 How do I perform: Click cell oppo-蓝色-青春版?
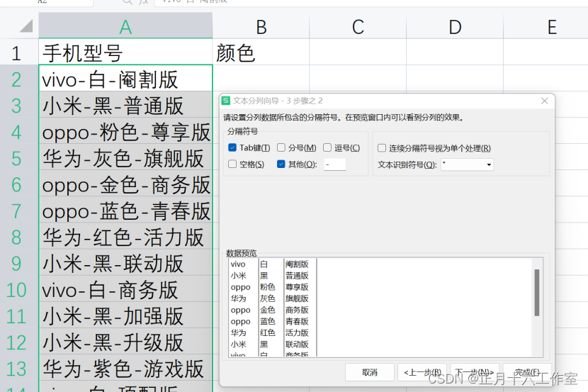tap(125, 210)
